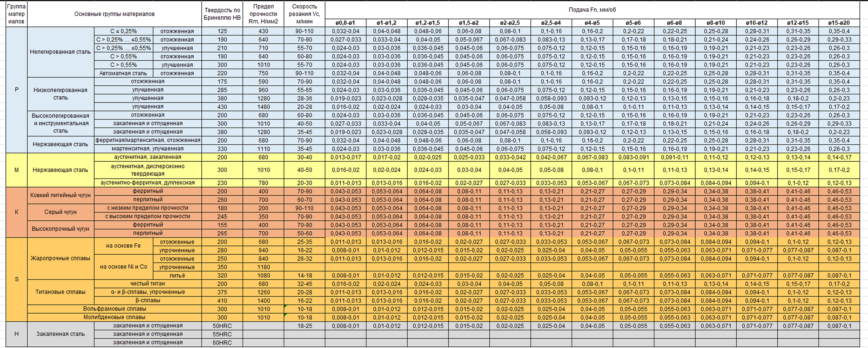
Task: Click the 'Нелегированная сталь' cell
Action: 60,52
